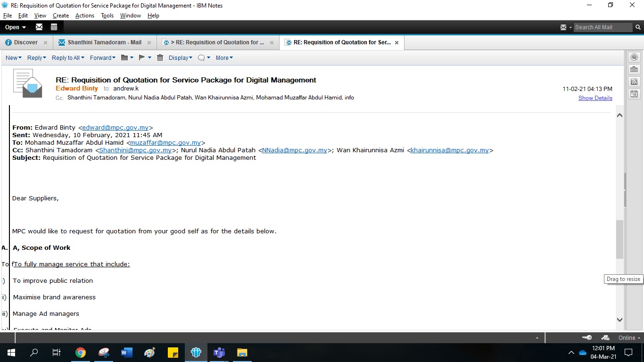Click the Show Details link
Image resolution: width=644 pixels, height=362 pixels.
point(595,98)
